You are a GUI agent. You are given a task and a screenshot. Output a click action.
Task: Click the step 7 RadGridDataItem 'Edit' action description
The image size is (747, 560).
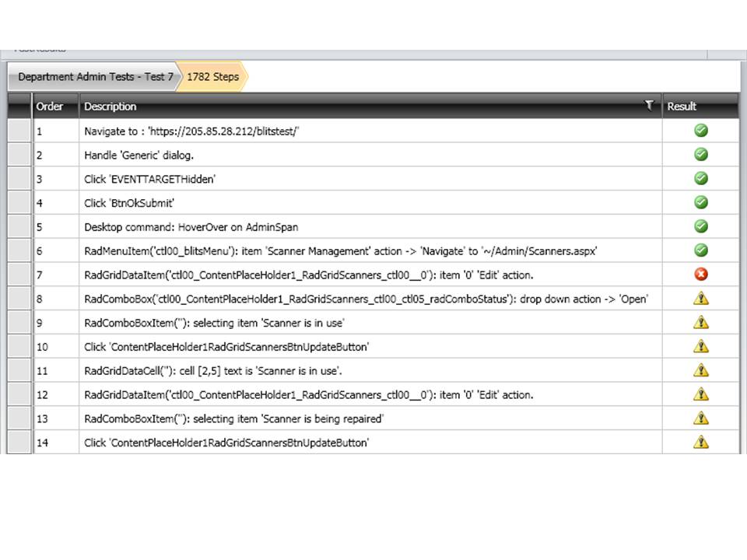click(x=309, y=275)
